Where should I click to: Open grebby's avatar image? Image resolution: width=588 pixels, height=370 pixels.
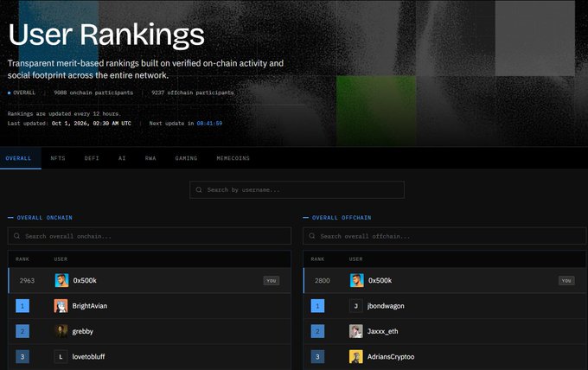(61, 331)
